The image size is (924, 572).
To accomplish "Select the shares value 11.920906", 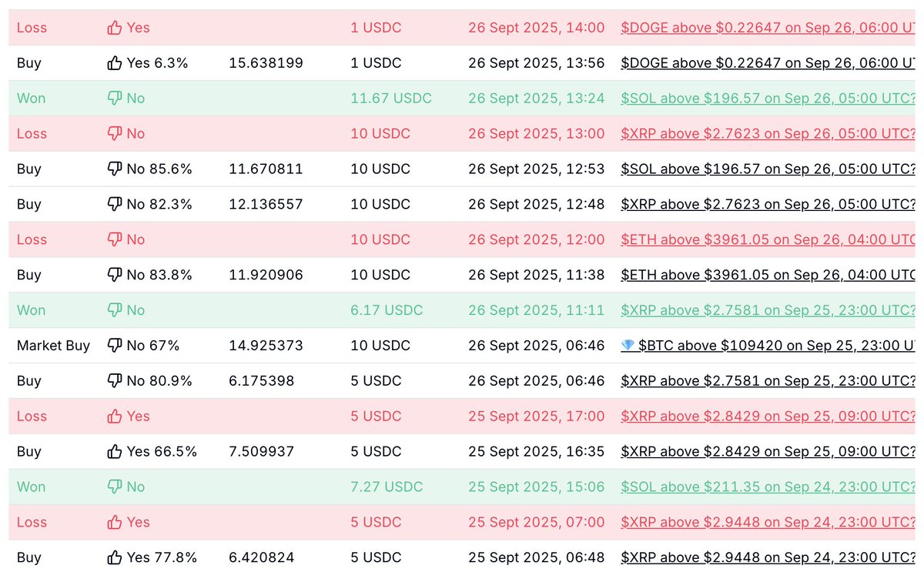I will [266, 275].
